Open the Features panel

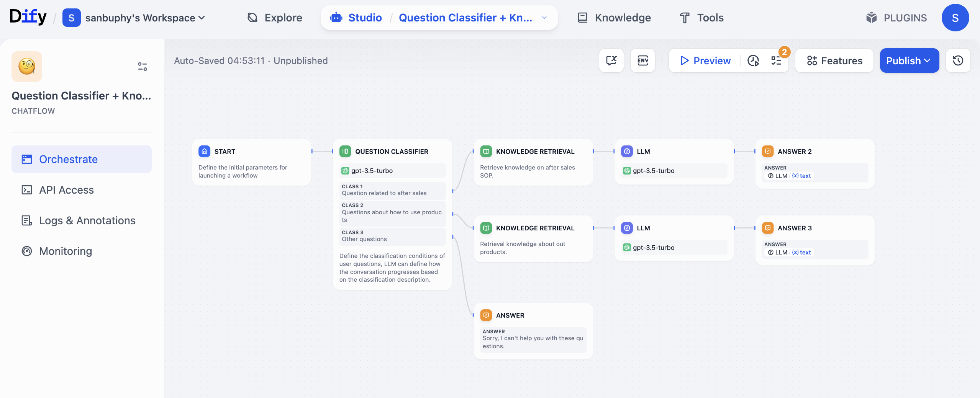pos(834,60)
